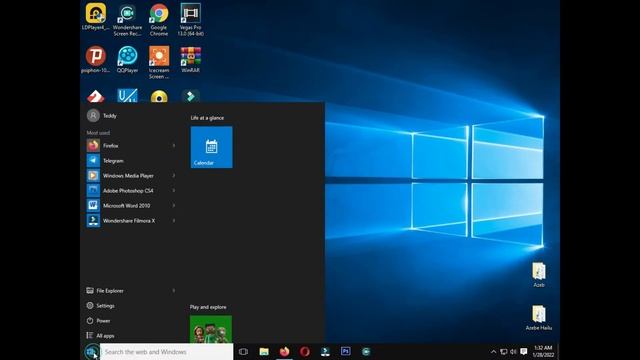The height and width of the screenshot is (360, 640).
Task: Launch QQPlayer from desktop
Action: click(x=127, y=59)
